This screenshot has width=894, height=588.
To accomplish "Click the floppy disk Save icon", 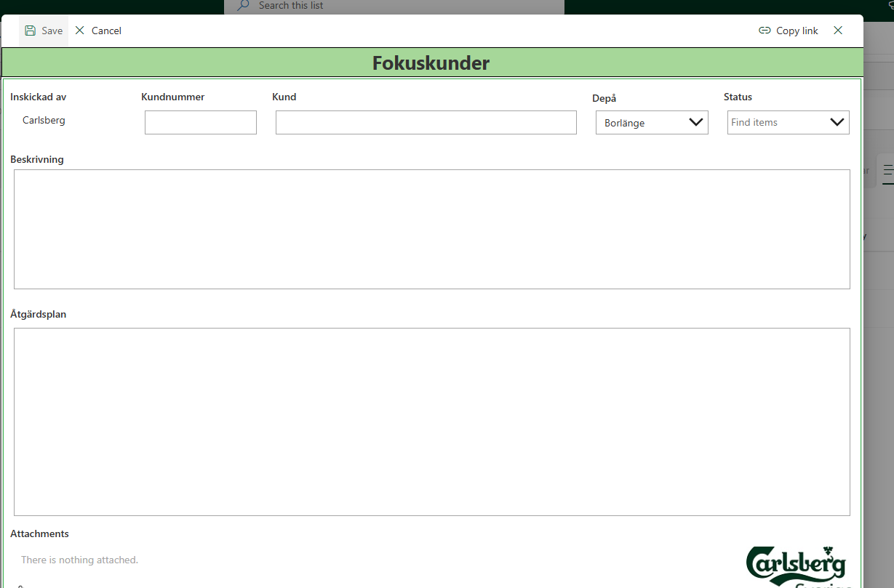I will click(30, 31).
